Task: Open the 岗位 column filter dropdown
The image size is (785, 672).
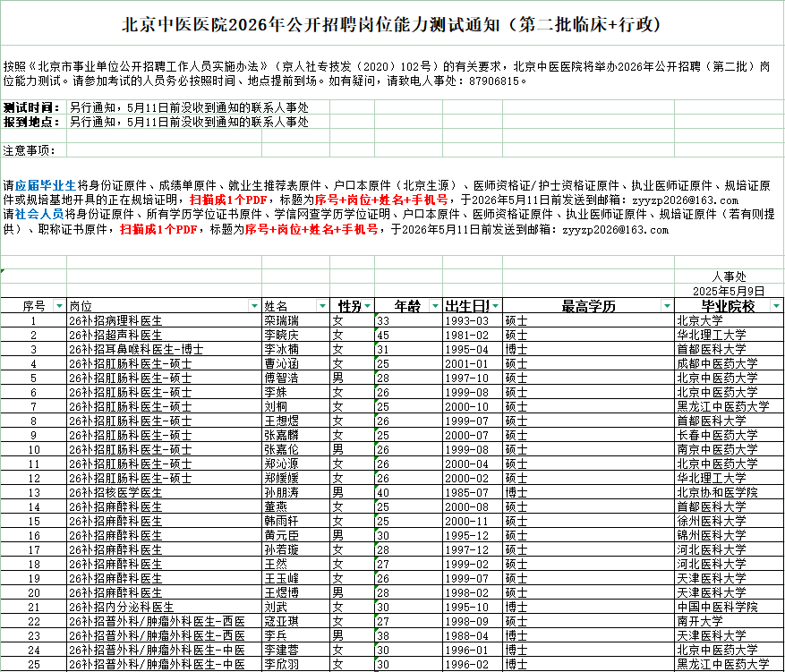Action: tap(254, 306)
